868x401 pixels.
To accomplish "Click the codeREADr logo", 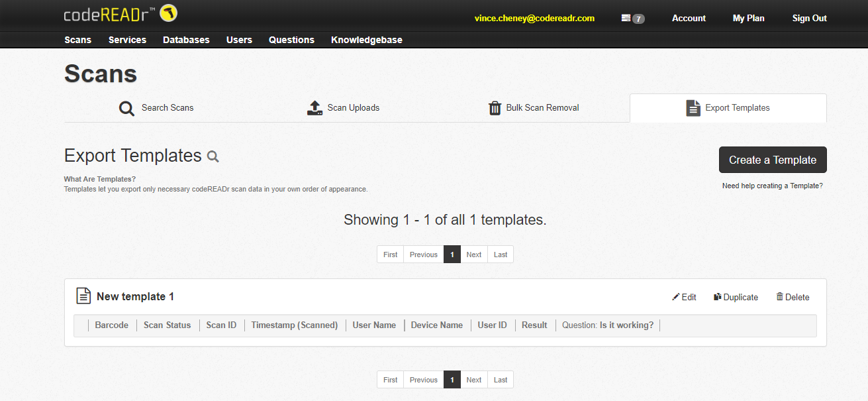I will tap(121, 14).
